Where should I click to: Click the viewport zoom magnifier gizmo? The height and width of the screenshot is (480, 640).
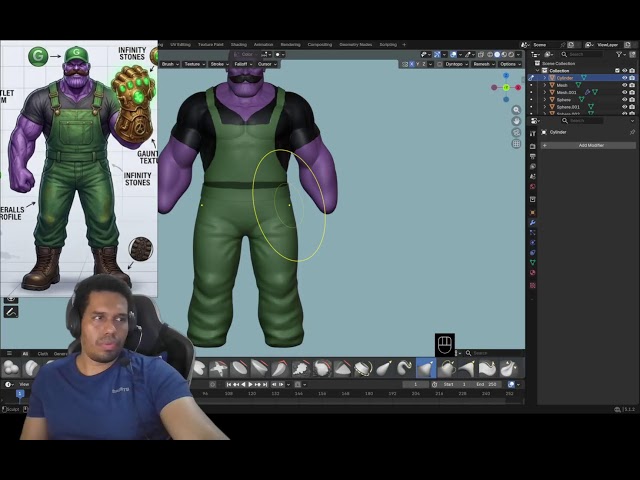click(x=516, y=110)
